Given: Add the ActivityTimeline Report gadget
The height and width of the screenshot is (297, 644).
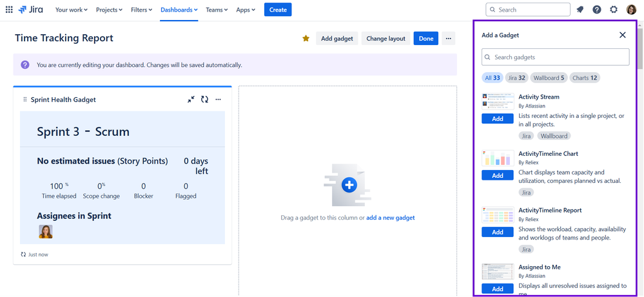Looking at the screenshot, I should pos(498,232).
